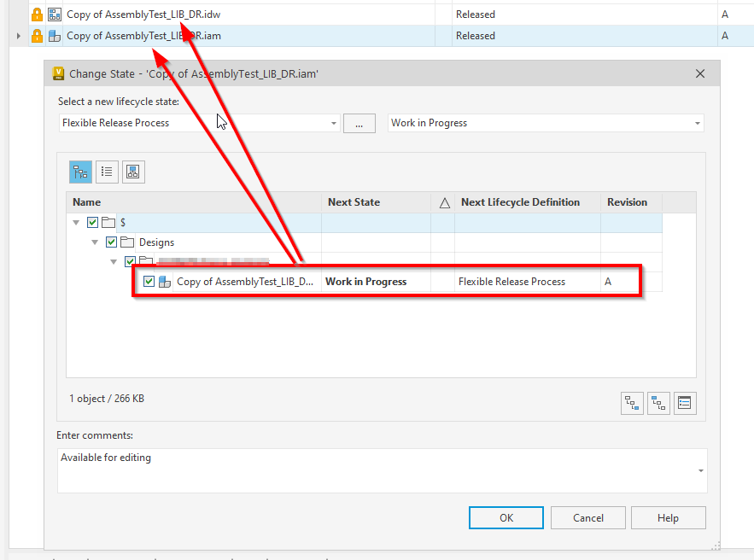
Task: Switch to the list view icon
Action: (107, 172)
